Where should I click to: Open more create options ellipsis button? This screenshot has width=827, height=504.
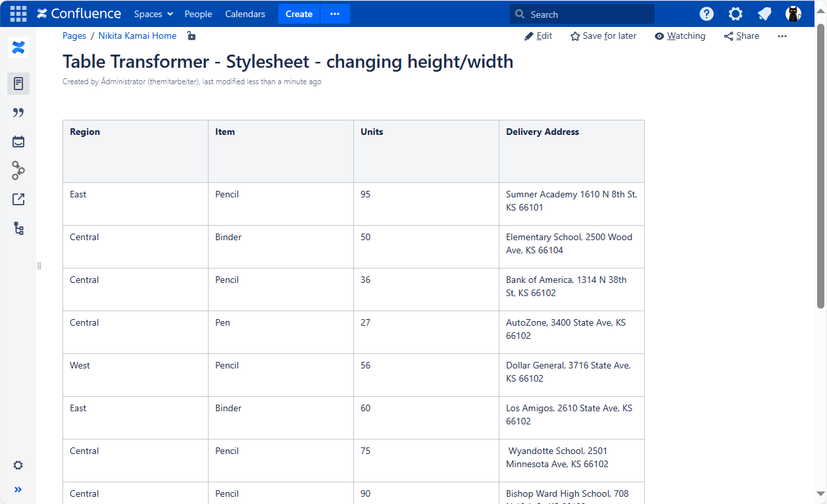[x=335, y=14]
